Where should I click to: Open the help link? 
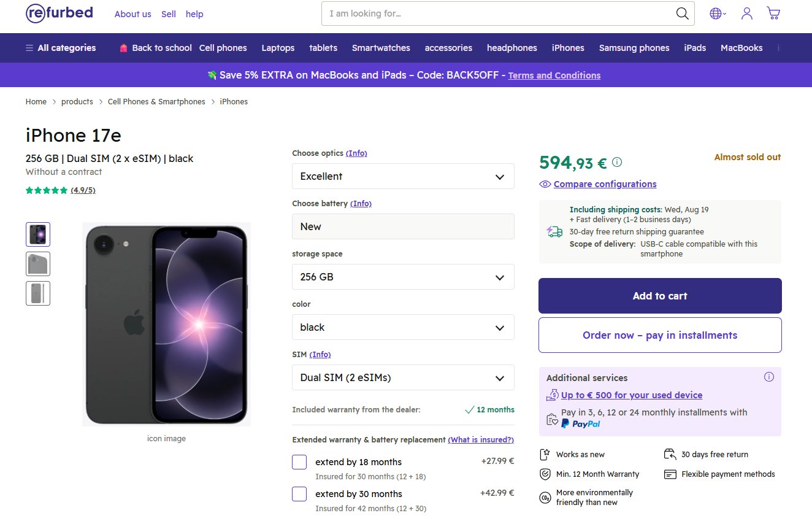pyautogui.click(x=194, y=14)
